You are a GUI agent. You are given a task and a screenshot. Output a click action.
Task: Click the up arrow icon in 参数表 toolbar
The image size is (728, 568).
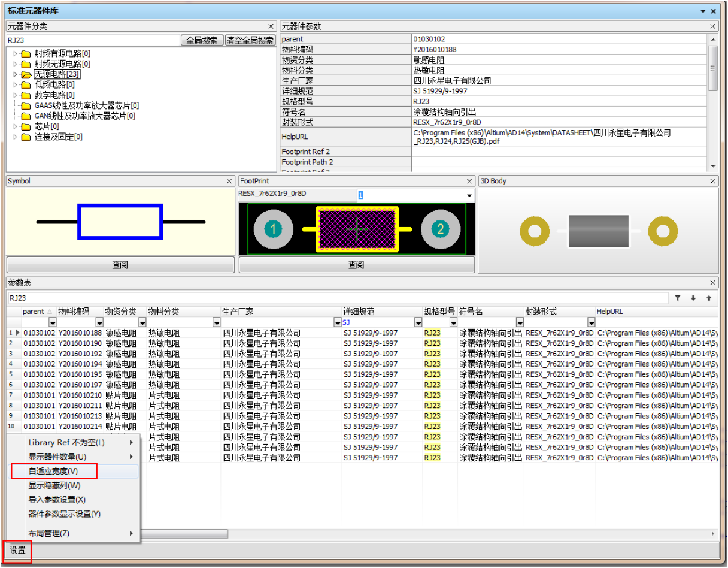pyautogui.click(x=709, y=298)
